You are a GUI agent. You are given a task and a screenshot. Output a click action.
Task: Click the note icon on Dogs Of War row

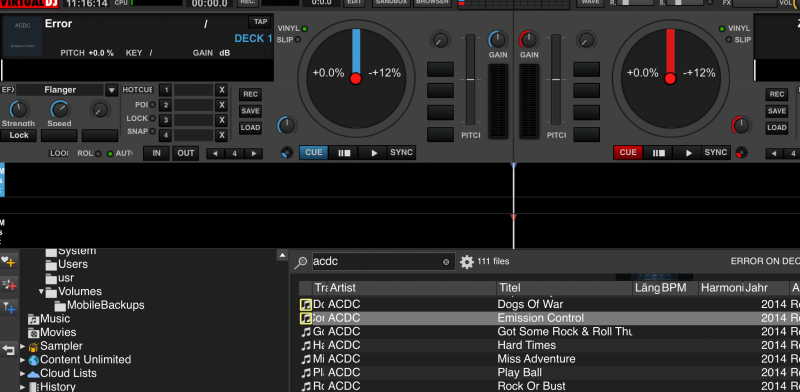click(306, 305)
